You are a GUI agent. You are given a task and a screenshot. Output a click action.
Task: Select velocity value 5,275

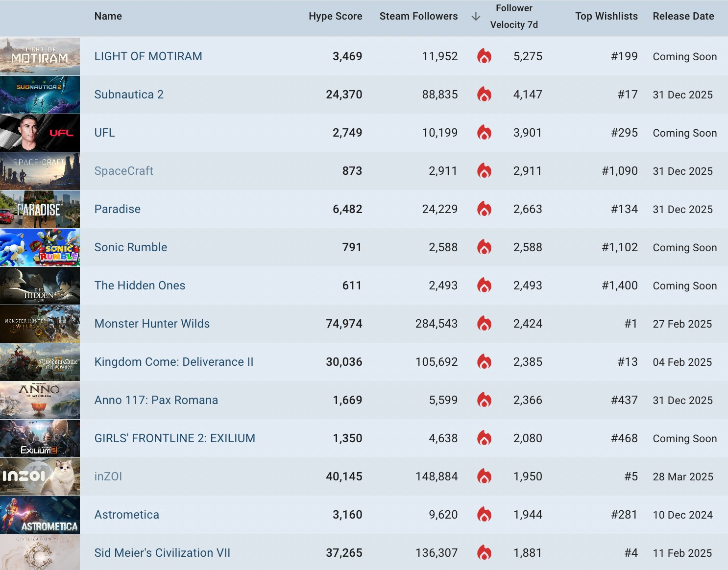click(x=528, y=56)
